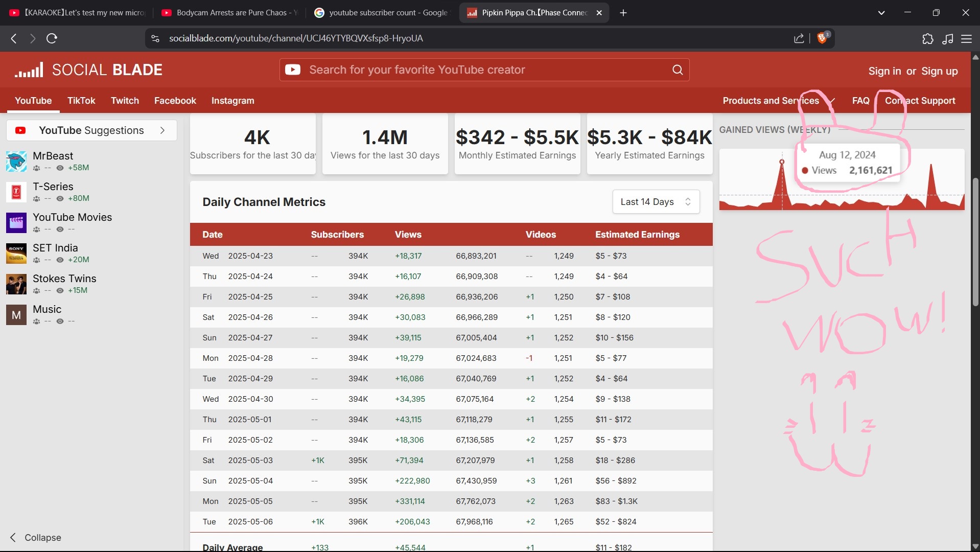This screenshot has height=552, width=980.
Task: Select the Twitch platform tab
Action: click(125, 101)
